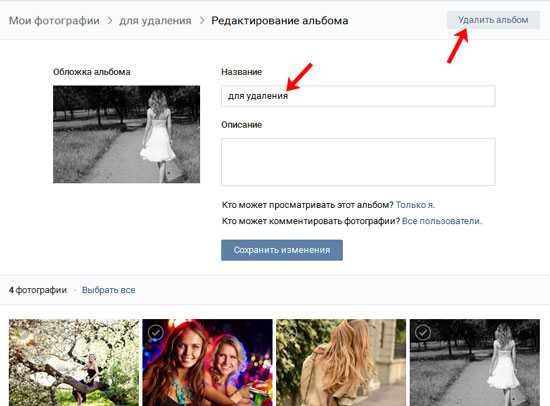Toggle selection checkmark on party girls photo

155,332
